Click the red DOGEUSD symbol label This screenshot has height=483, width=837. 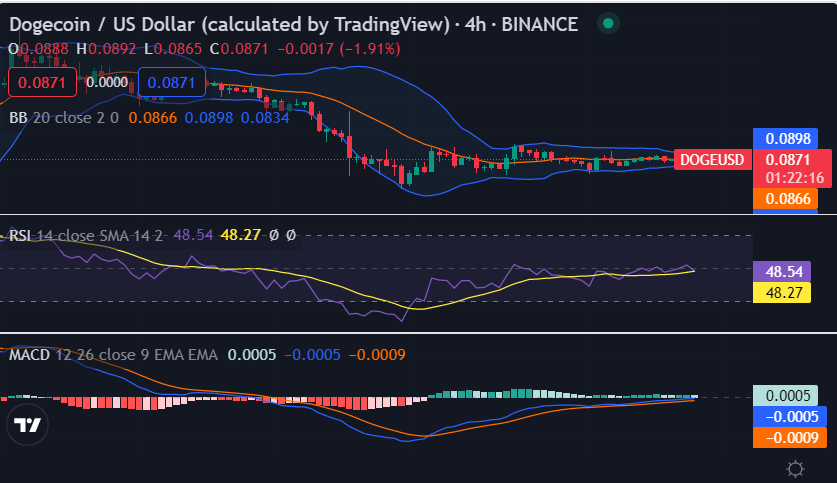click(711, 159)
